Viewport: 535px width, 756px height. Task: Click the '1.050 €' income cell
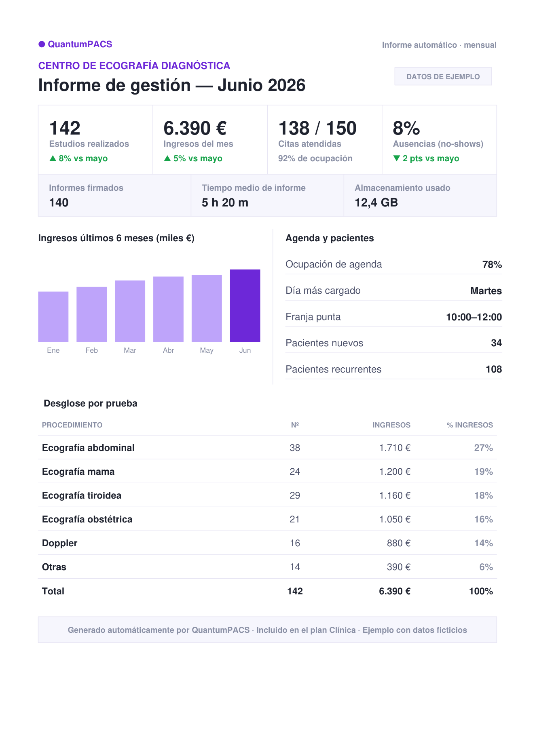click(395, 519)
